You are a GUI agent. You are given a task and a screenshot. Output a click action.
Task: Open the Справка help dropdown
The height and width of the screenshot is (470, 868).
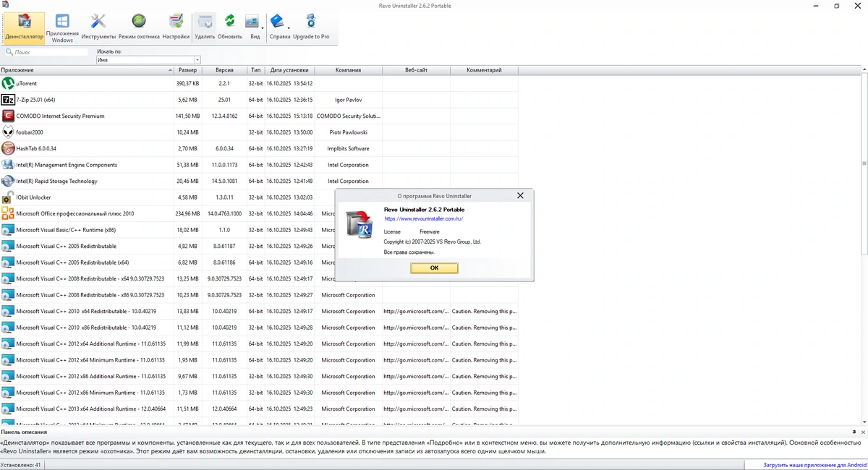[279, 27]
